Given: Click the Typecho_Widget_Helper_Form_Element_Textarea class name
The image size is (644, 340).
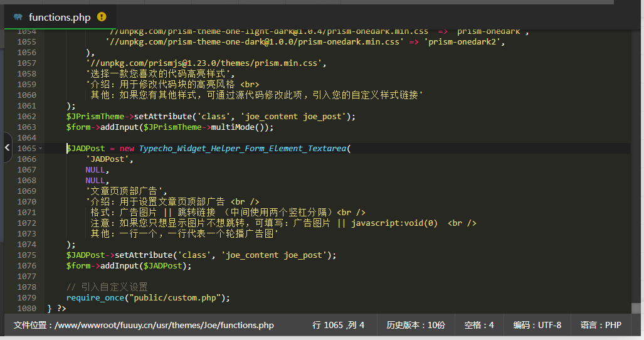Looking at the screenshot, I should pos(243,149).
